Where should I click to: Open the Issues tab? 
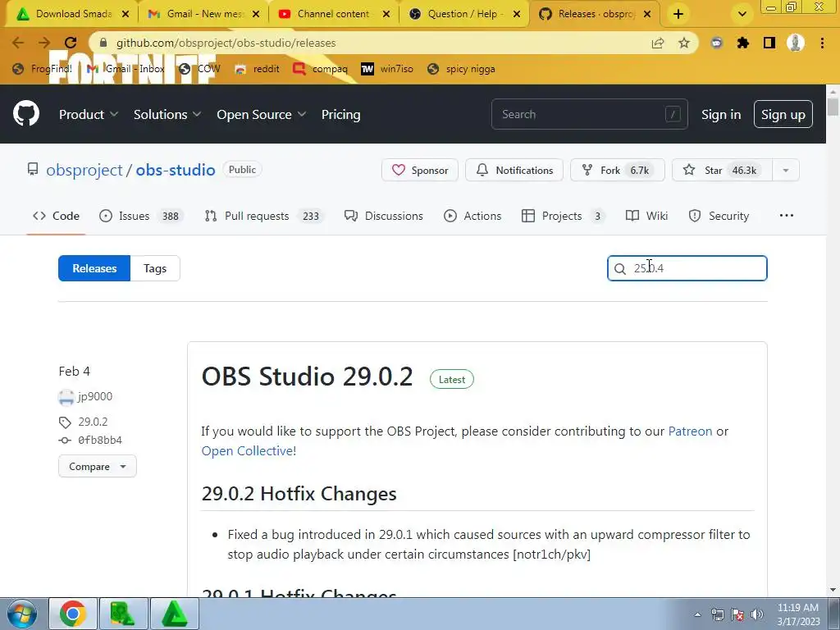tap(141, 216)
